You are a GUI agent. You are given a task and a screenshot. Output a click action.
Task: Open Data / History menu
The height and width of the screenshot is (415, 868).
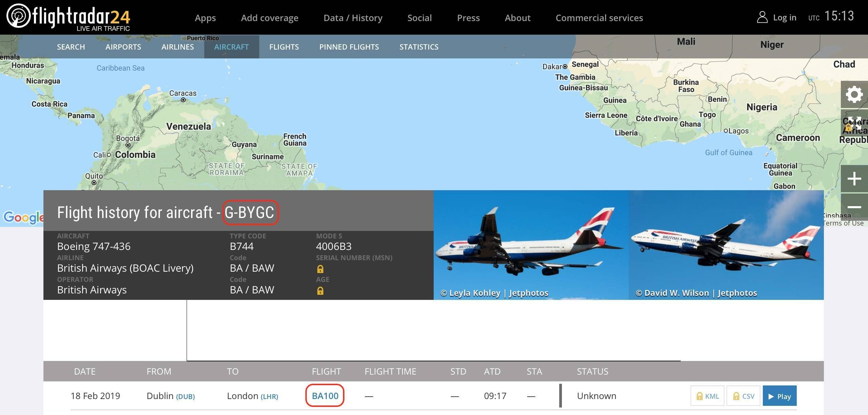[353, 18]
